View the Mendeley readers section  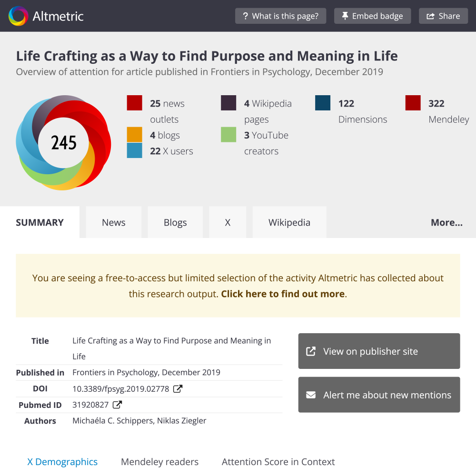159,462
